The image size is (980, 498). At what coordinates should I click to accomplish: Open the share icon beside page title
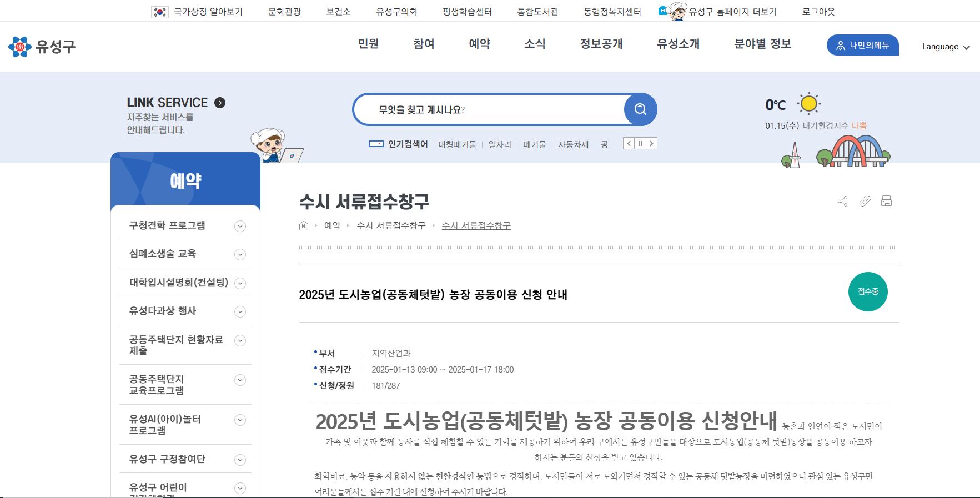pyautogui.click(x=842, y=201)
